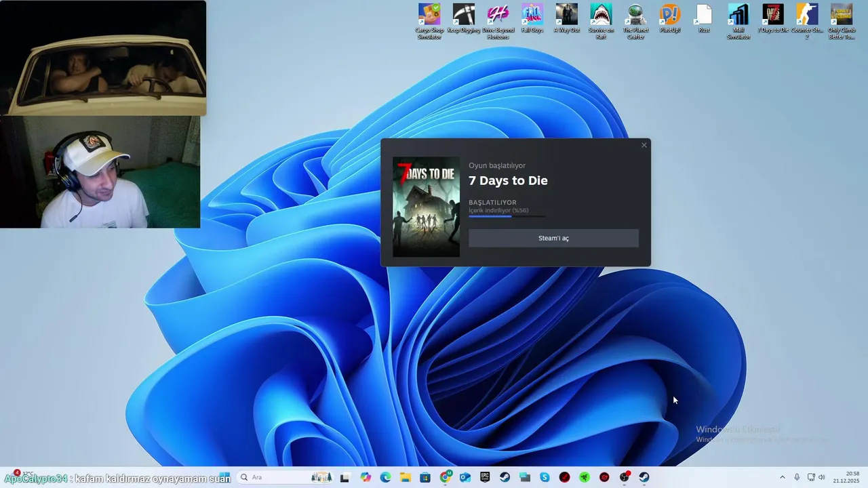Click the "BAŞLATILIYOR" status label

[492, 202]
